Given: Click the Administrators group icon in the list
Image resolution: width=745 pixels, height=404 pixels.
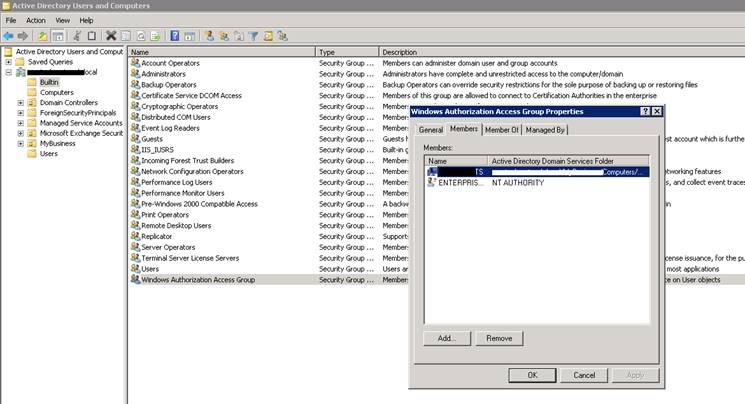Looking at the screenshot, I should [135, 74].
